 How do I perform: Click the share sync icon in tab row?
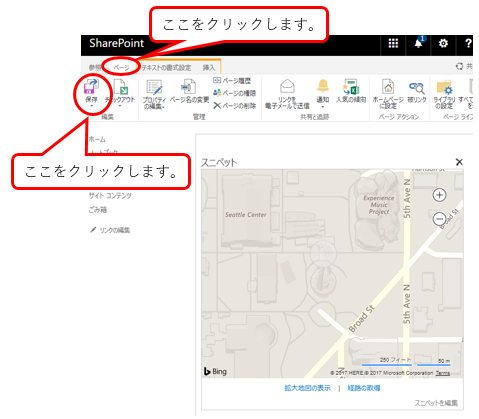[x=460, y=66]
